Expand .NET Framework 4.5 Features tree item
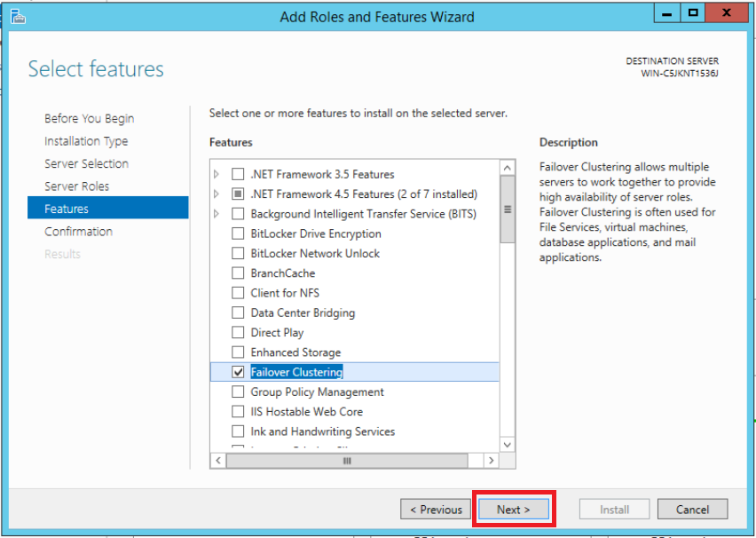This screenshot has width=756, height=538. (x=217, y=194)
